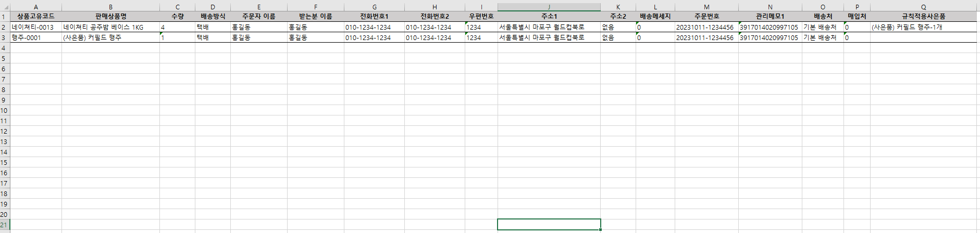Select 전화번호1 cell in row 2

coord(374,27)
